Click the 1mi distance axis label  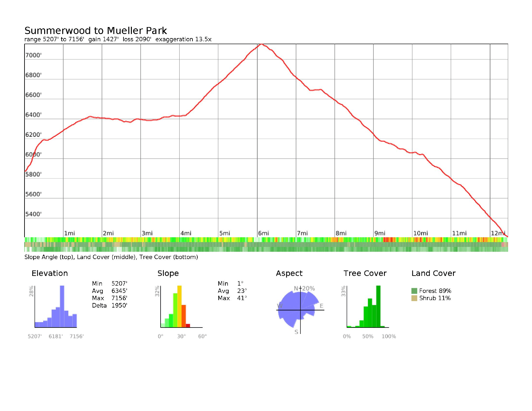(x=70, y=233)
